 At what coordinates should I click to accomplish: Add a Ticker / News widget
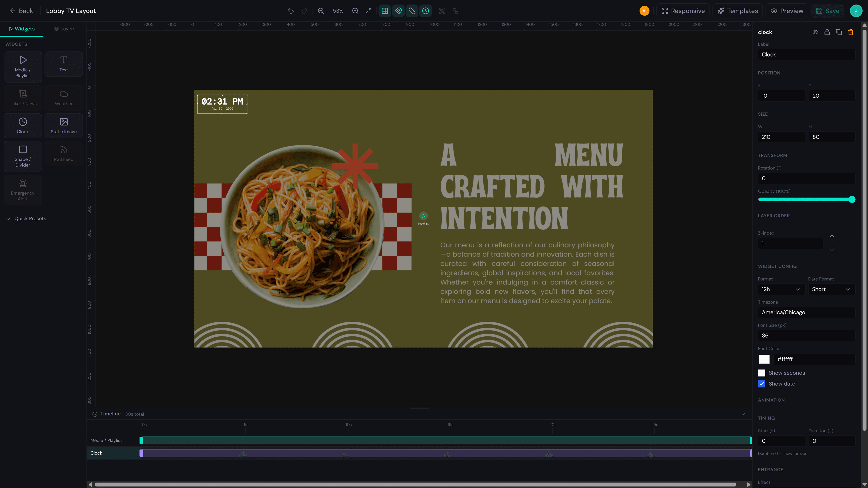point(23,98)
